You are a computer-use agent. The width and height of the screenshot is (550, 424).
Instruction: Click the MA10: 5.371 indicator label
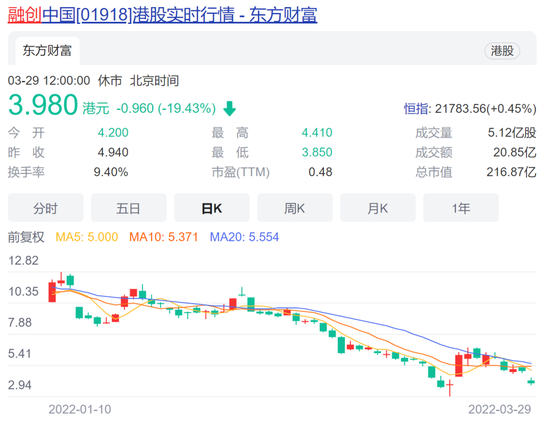[163, 237]
